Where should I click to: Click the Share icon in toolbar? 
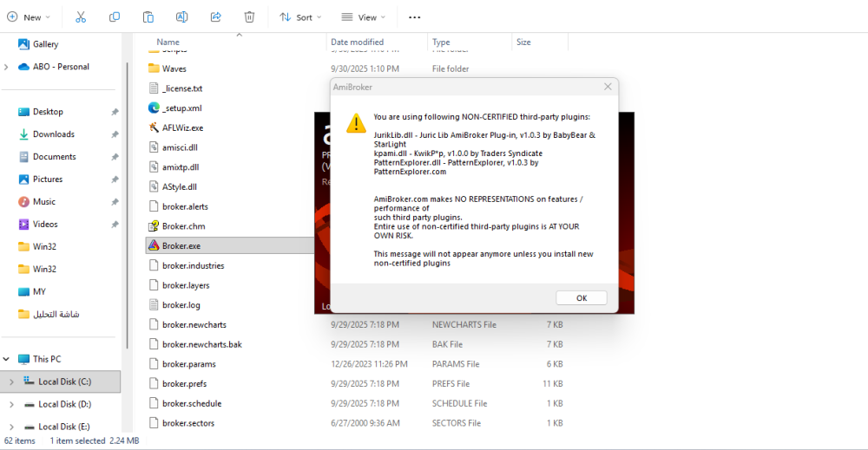tap(216, 16)
